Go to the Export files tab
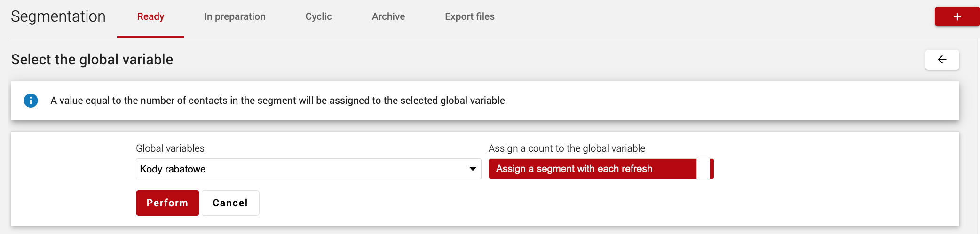 coord(470,16)
